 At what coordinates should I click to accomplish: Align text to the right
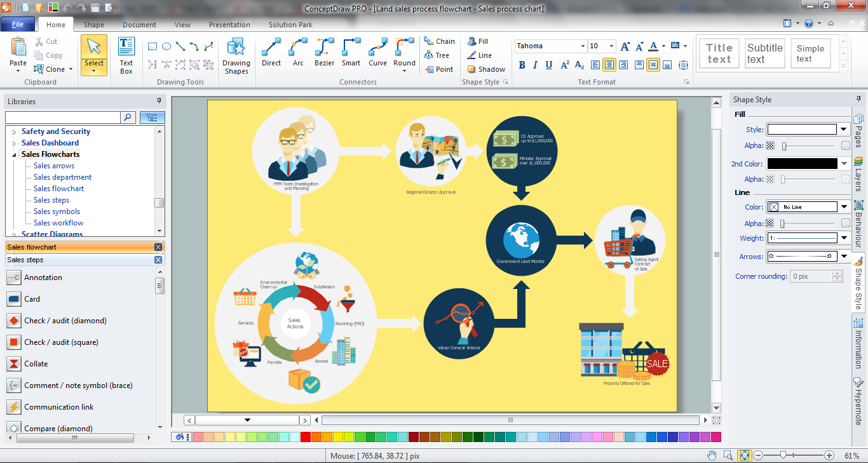tap(623, 65)
